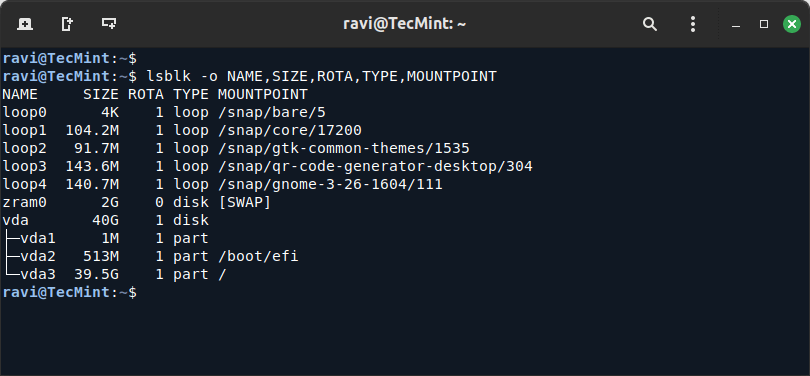Click the new document split icon
Screen dimensions: 810x376
(67, 24)
